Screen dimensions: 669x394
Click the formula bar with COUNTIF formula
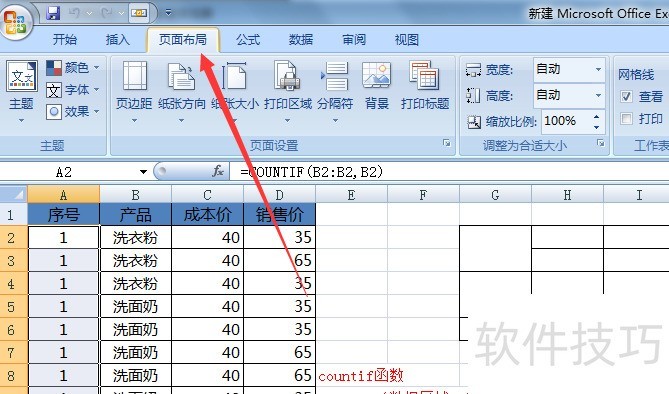(449, 172)
